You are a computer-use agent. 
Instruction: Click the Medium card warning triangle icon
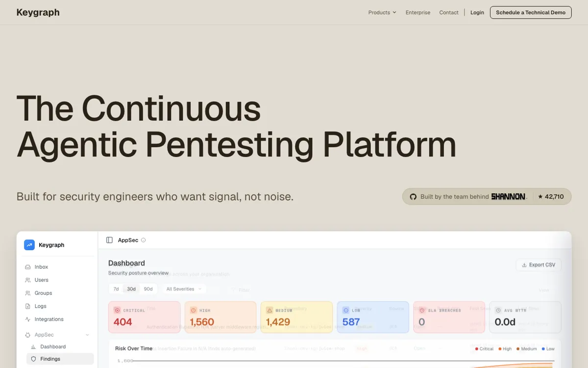pyautogui.click(x=269, y=310)
